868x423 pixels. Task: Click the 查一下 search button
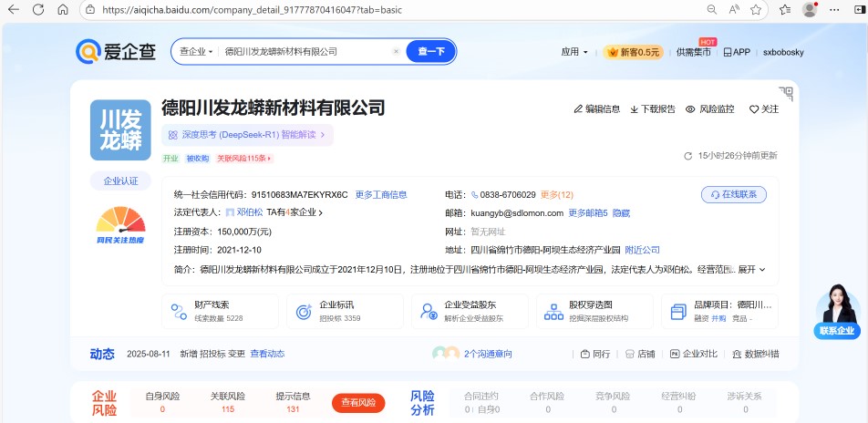431,51
